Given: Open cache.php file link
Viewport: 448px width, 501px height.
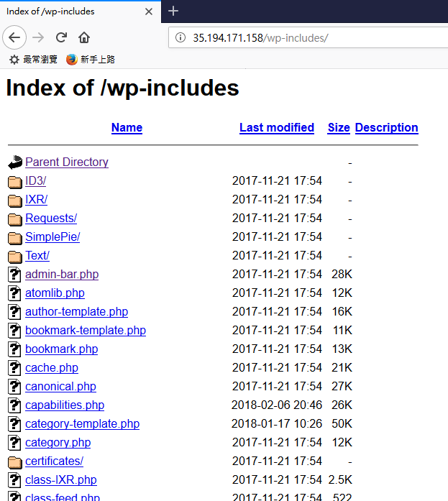Looking at the screenshot, I should click(x=52, y=368).
